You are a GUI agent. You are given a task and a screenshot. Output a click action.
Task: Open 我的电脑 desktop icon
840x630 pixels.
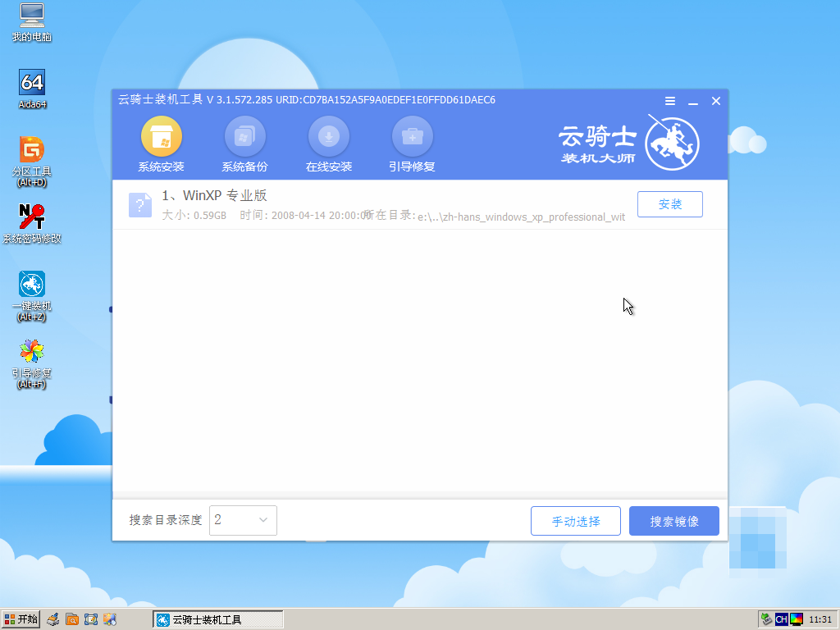tap(32, 23)
